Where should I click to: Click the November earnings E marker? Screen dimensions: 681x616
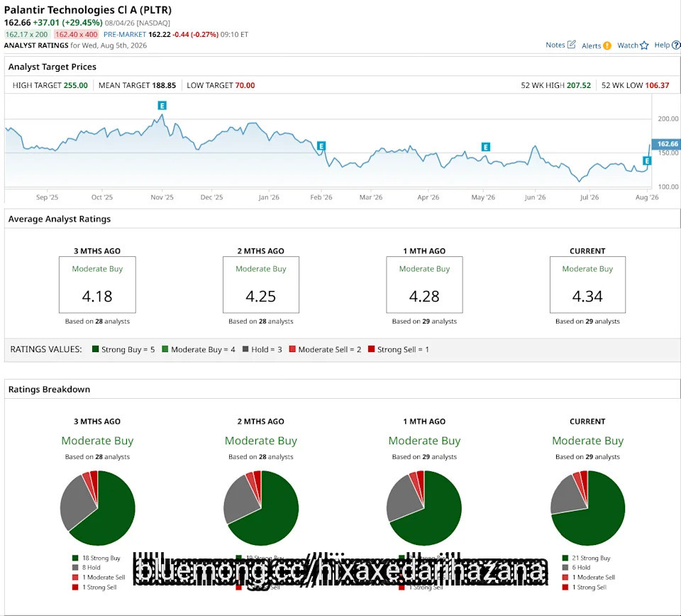click(x=162, y=106)
